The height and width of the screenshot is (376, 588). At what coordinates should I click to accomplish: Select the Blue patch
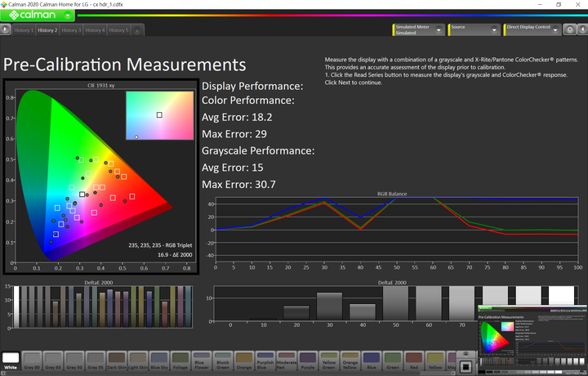click(x=372, y=360)
